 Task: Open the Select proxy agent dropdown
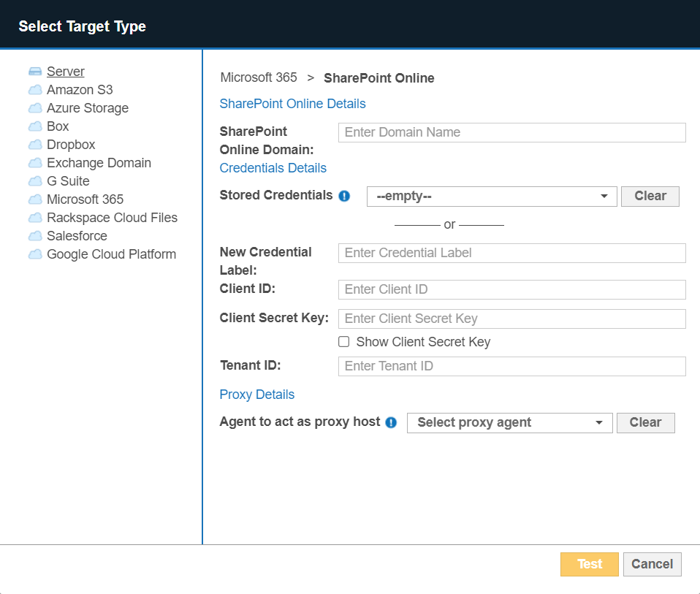click(509, 422)
